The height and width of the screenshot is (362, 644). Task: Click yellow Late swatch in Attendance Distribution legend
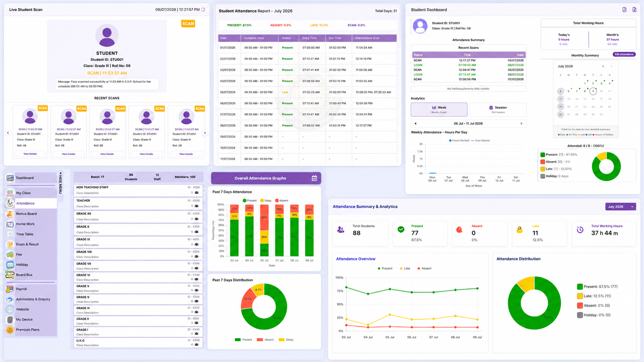point(580,296)
